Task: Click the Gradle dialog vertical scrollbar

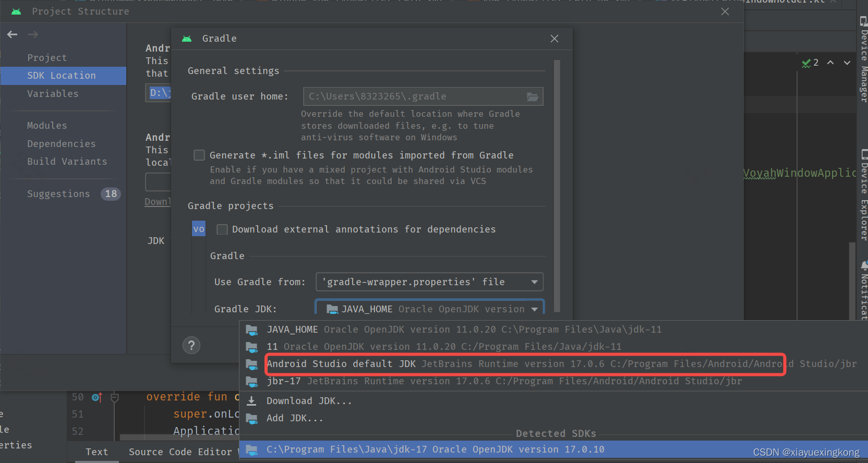Action: 557,185
